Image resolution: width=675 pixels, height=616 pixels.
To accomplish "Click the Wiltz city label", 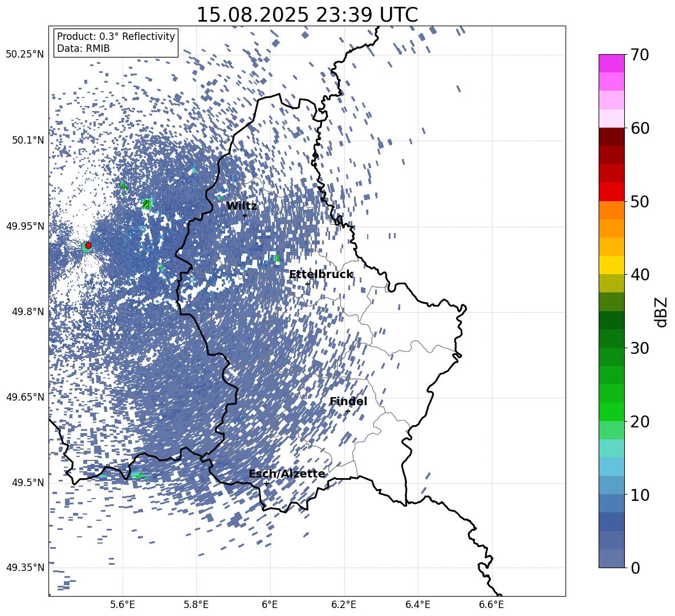I will coord(242,206).
